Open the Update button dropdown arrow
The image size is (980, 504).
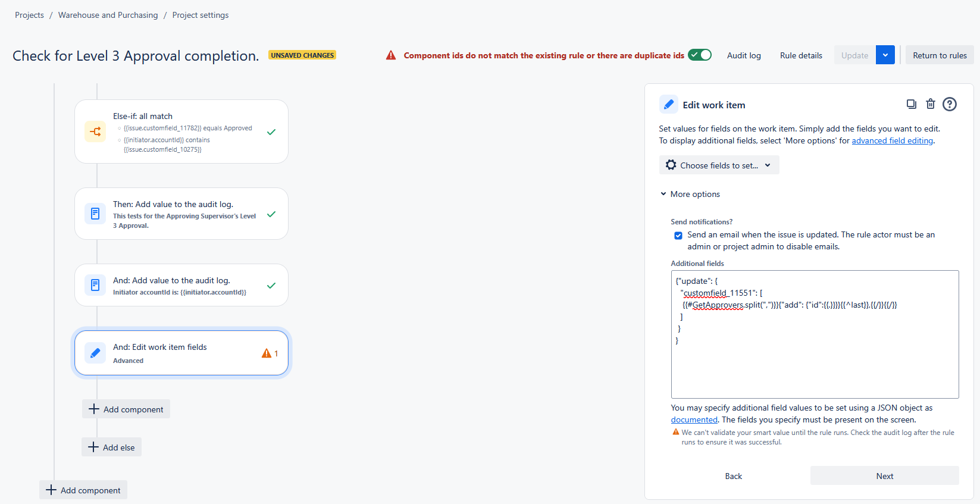(x=885, y=55)
